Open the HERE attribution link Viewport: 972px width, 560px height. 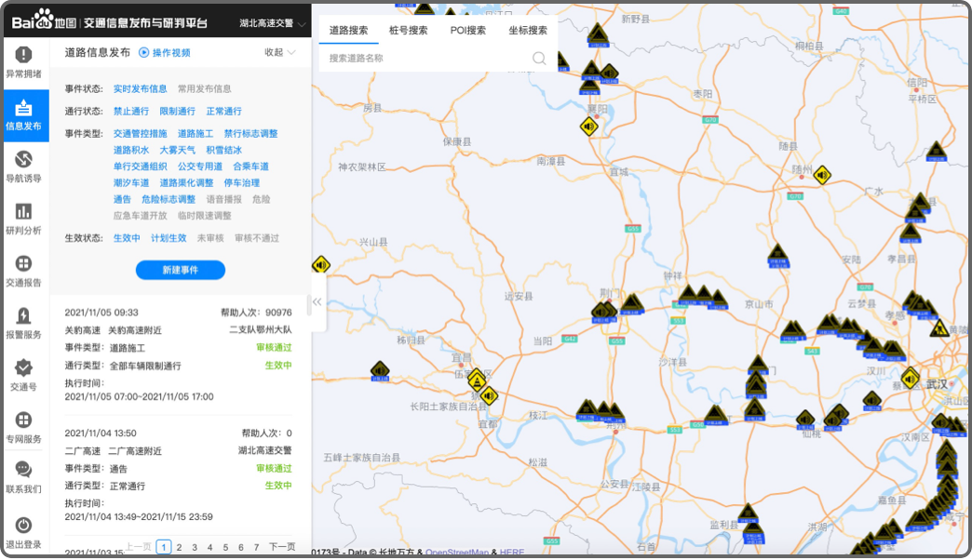click(x=512, y=553)
